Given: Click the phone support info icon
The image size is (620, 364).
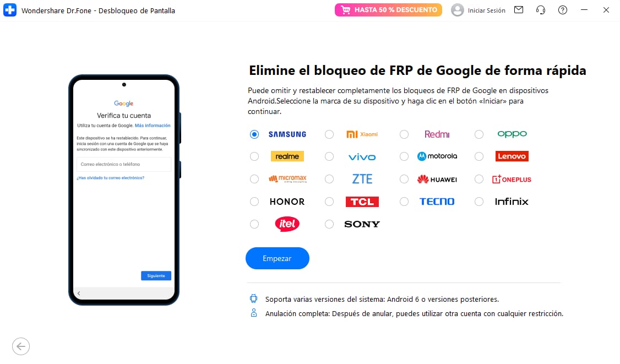Looking at the screenshot, I should [x=253, y=298].
